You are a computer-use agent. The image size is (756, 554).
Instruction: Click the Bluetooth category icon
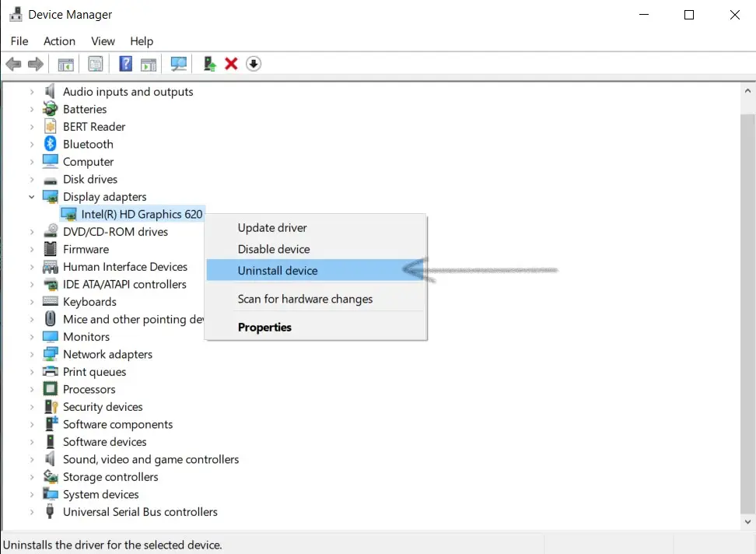51,144
